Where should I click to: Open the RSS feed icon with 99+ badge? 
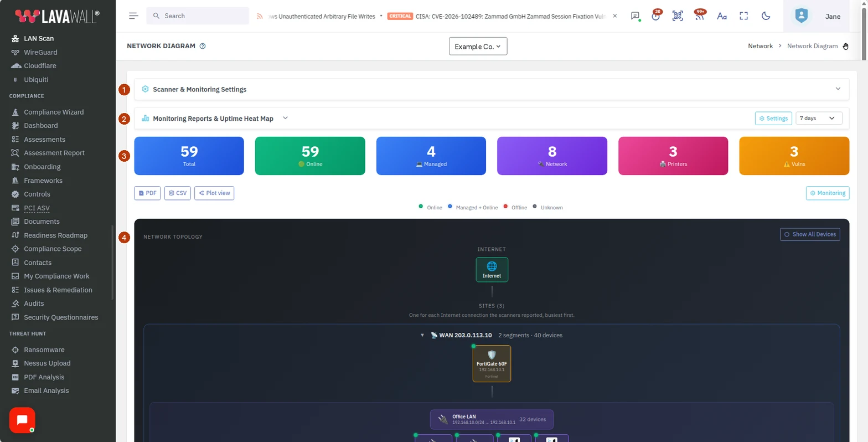point(700,16)
